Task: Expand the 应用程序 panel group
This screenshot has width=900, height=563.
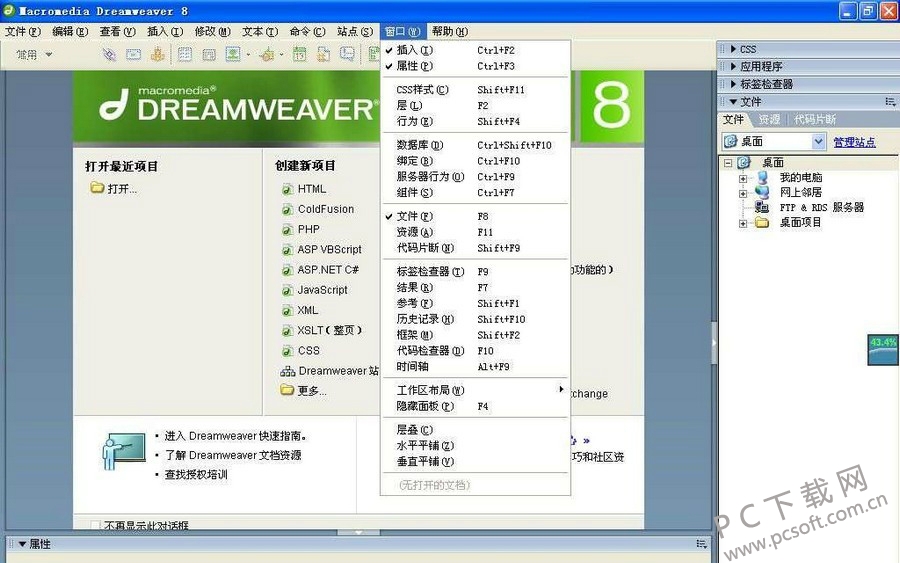Action: coord(733,67)
